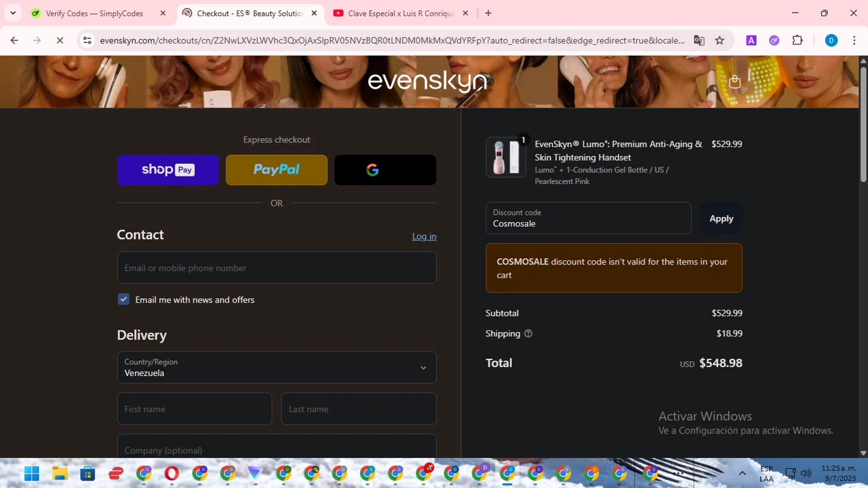Open the shopping bag cart icon
Viewport: 868px width, 488px height.
734,82
